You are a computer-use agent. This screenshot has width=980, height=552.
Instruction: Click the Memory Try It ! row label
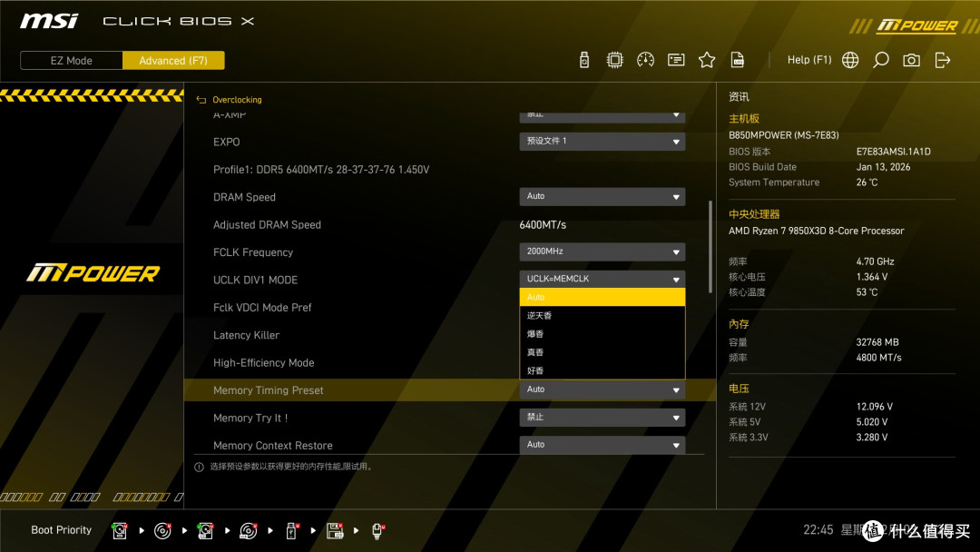point(250,418)
